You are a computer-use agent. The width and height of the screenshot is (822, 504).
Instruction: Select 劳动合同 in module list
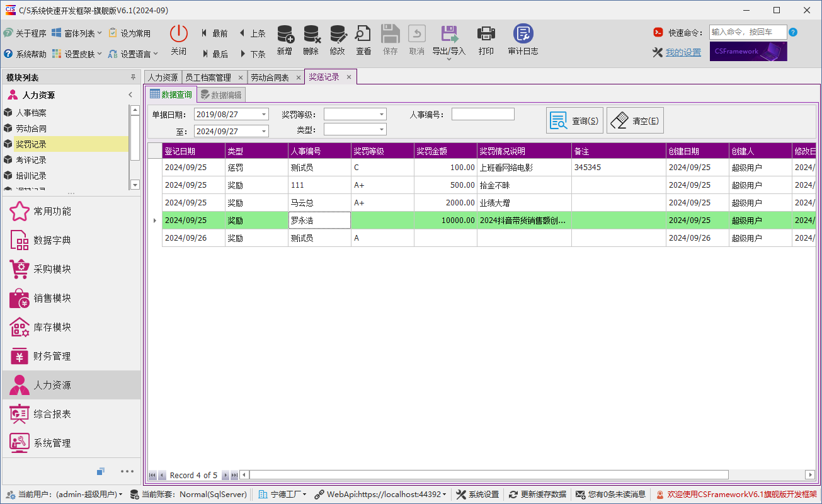[66, 129]
